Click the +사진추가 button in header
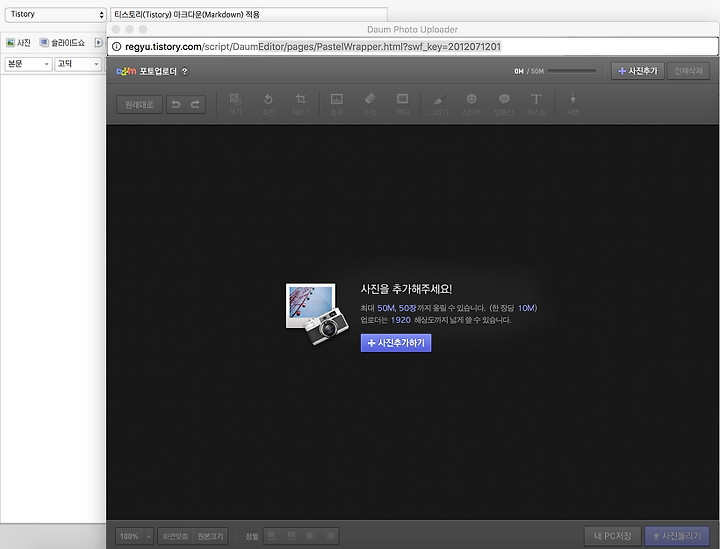 [x=638, y=71]
